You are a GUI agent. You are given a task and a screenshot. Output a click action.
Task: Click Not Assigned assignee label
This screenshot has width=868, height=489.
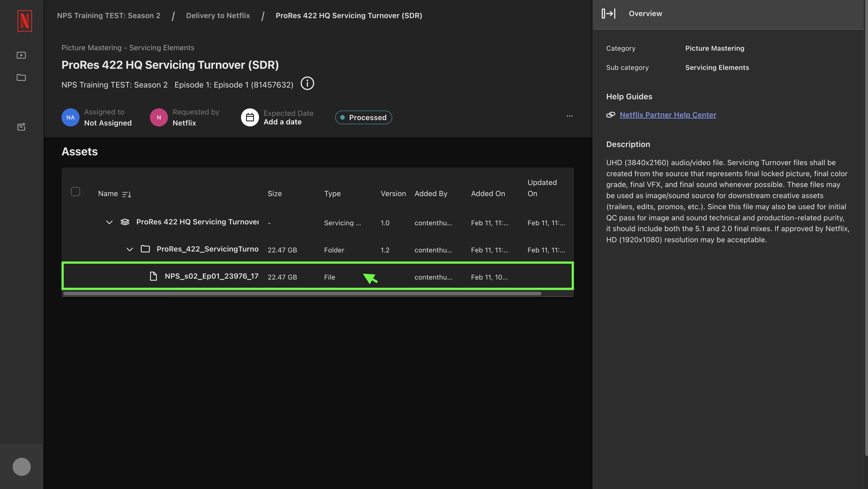108,123
